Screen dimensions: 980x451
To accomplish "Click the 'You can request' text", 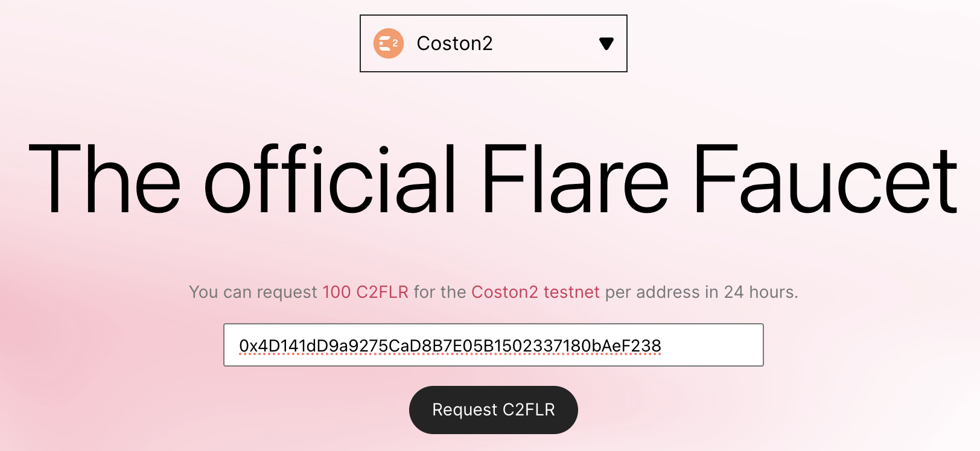I will pos(253,292).
